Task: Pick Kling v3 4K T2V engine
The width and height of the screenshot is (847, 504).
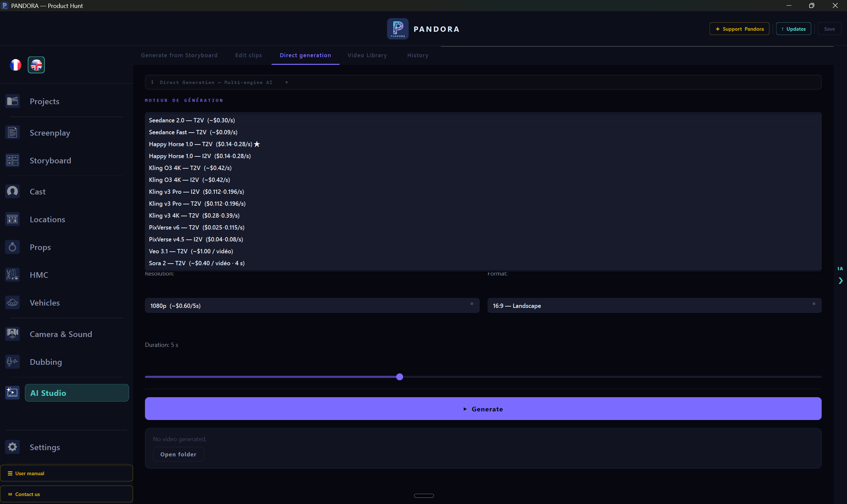Action: pos(483,215)
